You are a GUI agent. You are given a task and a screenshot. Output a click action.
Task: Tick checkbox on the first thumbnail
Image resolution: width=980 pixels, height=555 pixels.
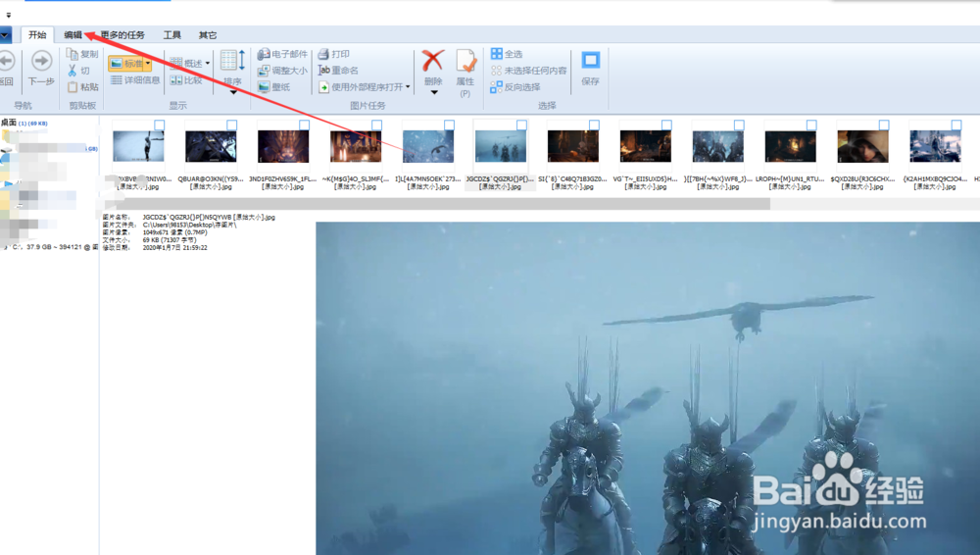pos(160,126)
